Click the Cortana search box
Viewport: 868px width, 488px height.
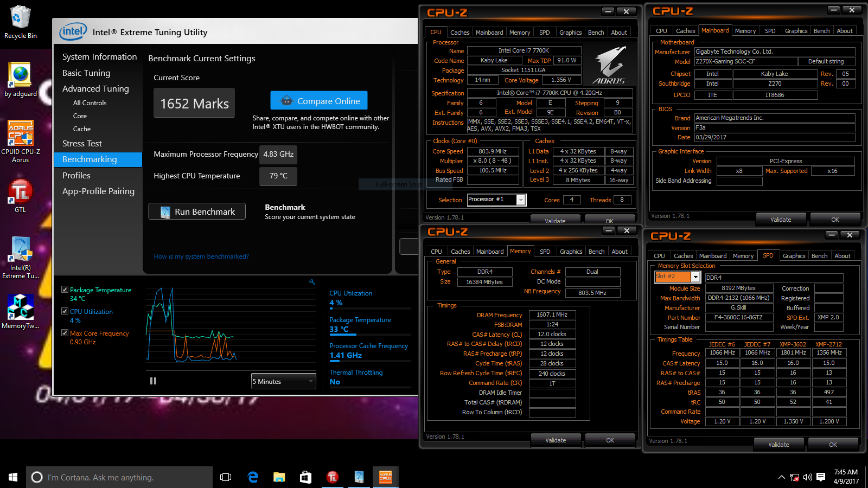[x=119, y=477]
